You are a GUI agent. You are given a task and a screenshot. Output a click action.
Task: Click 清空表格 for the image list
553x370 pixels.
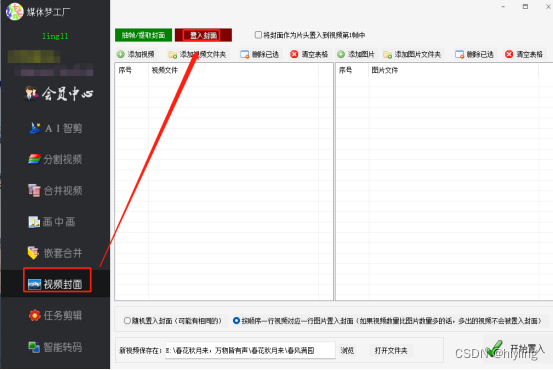point(524,54)
